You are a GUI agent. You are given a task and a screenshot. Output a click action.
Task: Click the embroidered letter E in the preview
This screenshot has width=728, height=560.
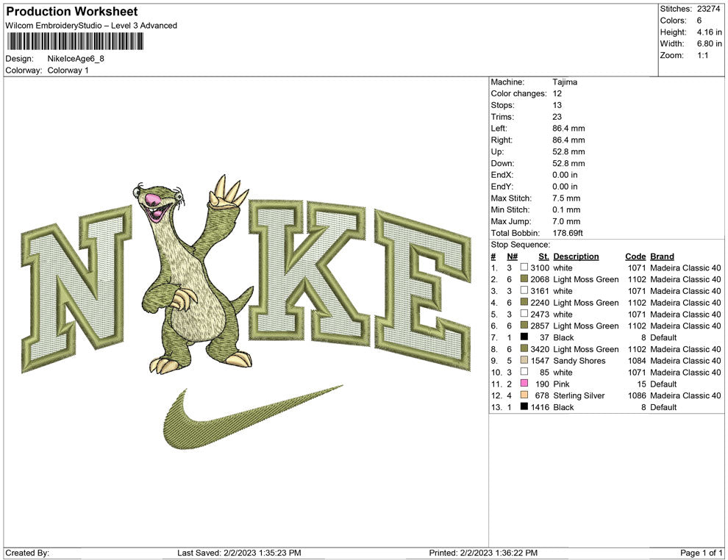coord(423,290)
